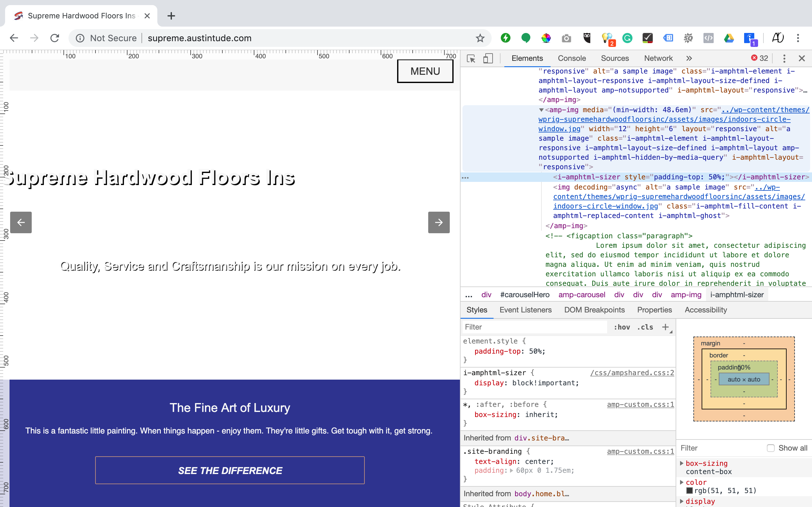Click carousel previous arrow button

tap(21, 222)
